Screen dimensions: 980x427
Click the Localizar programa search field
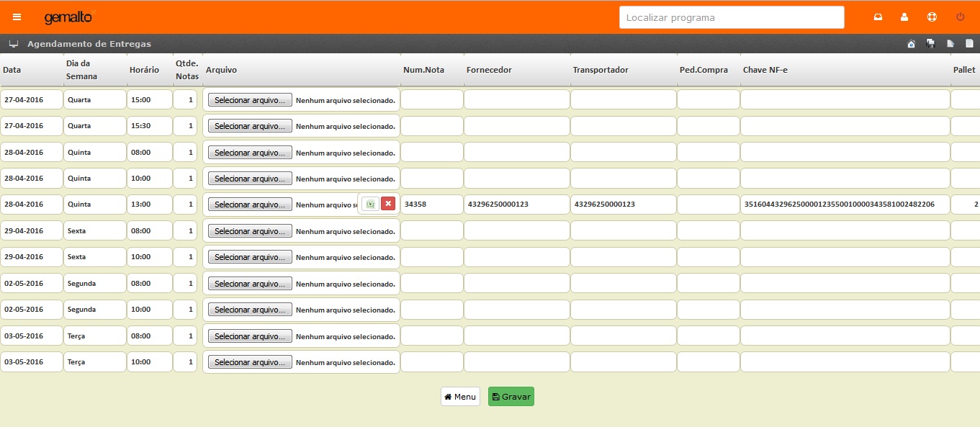(x=731, y=17)
